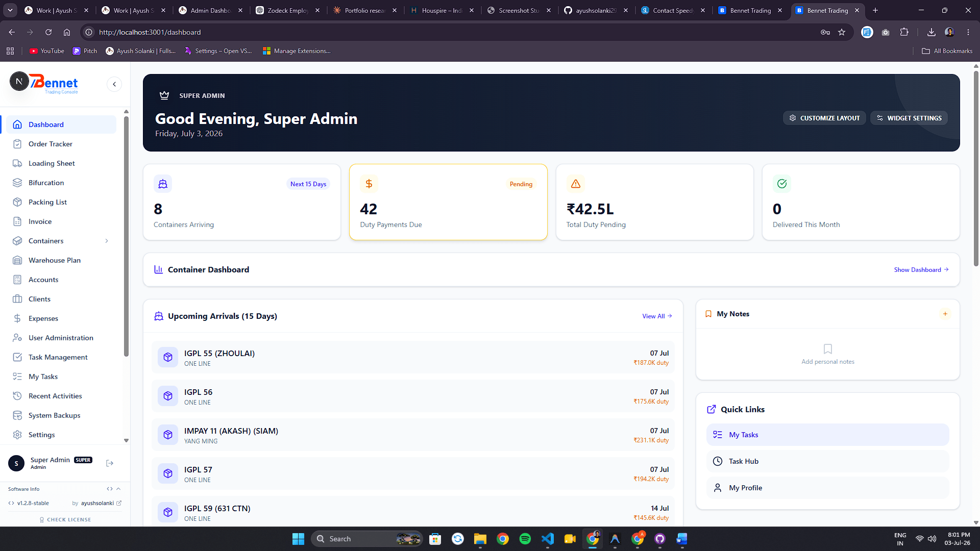Click Show Dashboard link
This screenshot has width=980, height=551.
[921, 270]
